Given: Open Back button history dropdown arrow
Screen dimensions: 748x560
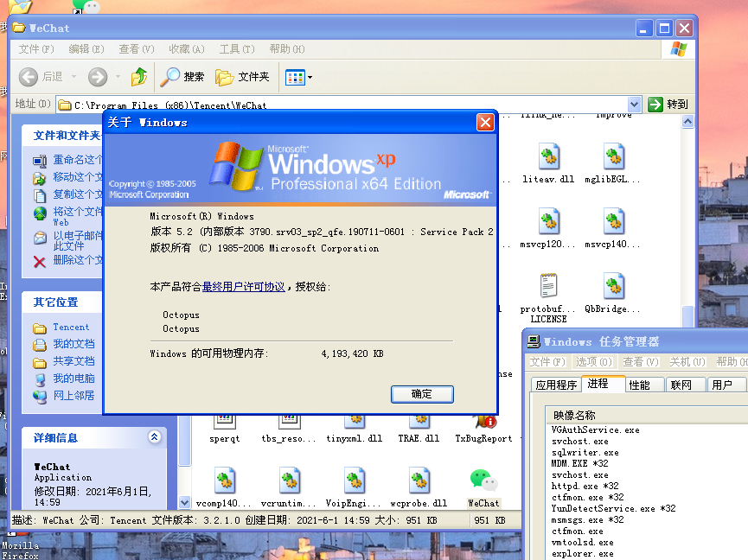Looking at the screenshot, I should point(74,76).
